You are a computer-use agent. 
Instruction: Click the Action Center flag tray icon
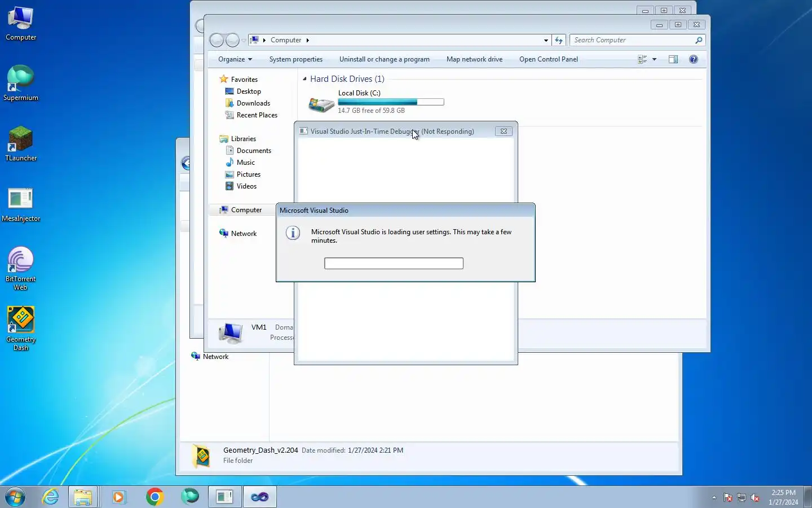click(x=728, y=498)
